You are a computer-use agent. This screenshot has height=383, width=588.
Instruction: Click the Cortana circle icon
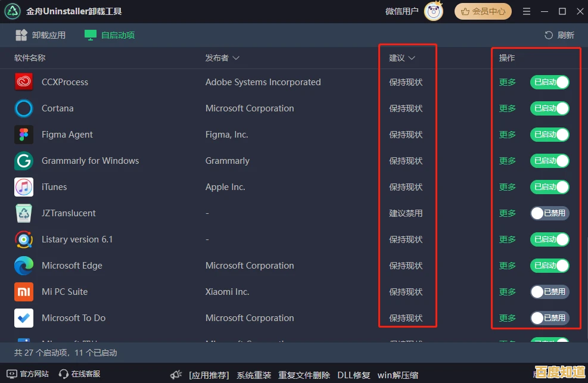[24, 108]
